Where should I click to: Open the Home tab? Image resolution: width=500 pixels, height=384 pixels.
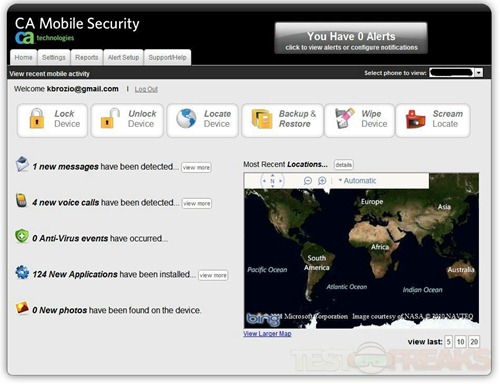(x=23, y=57)
